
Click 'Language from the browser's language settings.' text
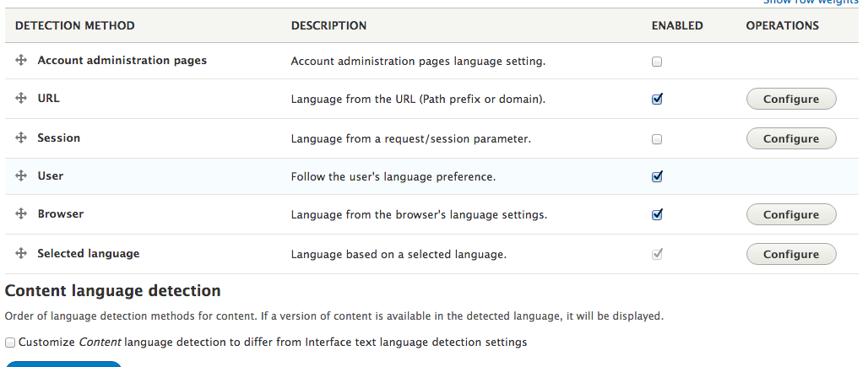pos(419,214)
